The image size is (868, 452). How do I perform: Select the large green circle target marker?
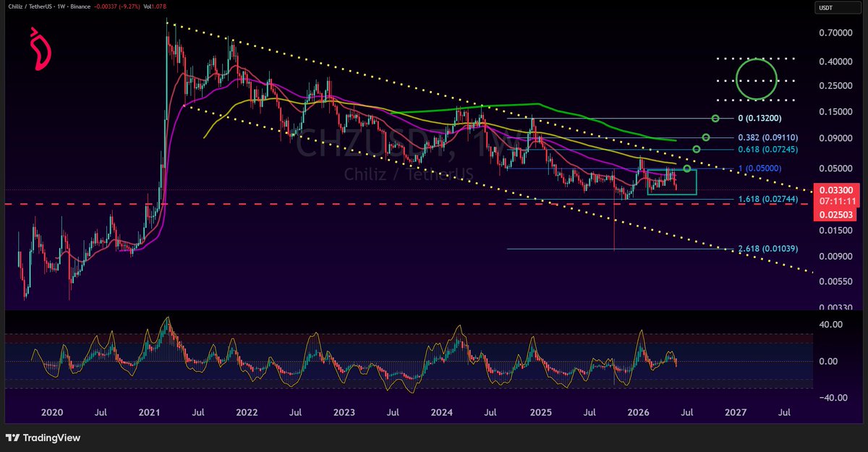coord(756,79)
